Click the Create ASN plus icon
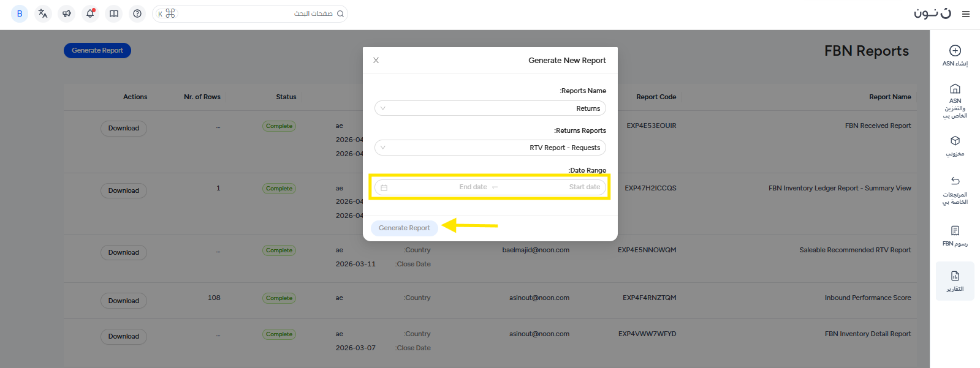 click(x=955, y=51)
